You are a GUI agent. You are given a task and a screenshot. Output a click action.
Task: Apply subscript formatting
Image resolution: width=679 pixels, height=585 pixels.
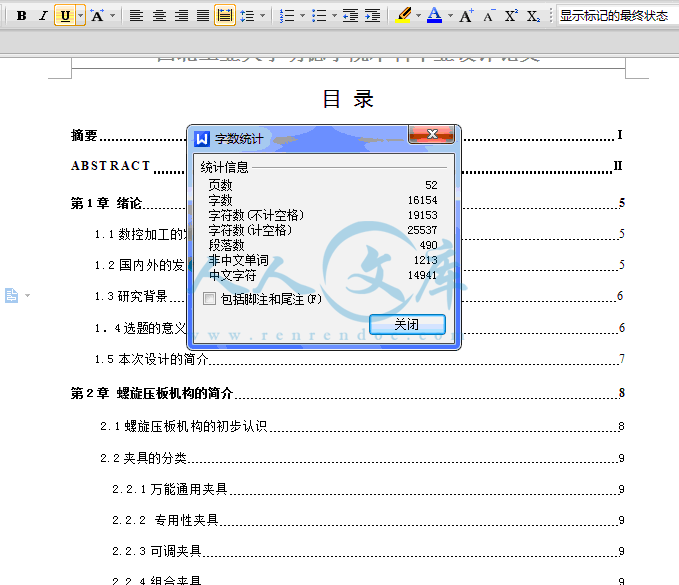534,16
